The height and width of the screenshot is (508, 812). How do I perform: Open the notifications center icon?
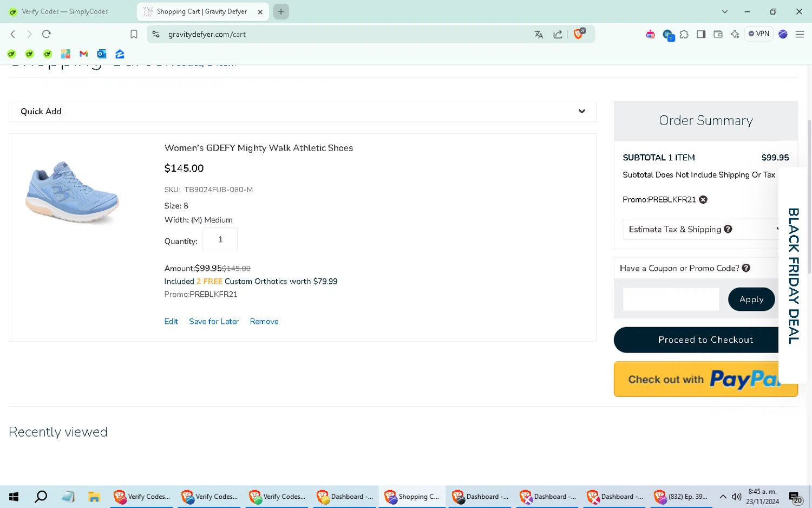click(x=795, y=497)
